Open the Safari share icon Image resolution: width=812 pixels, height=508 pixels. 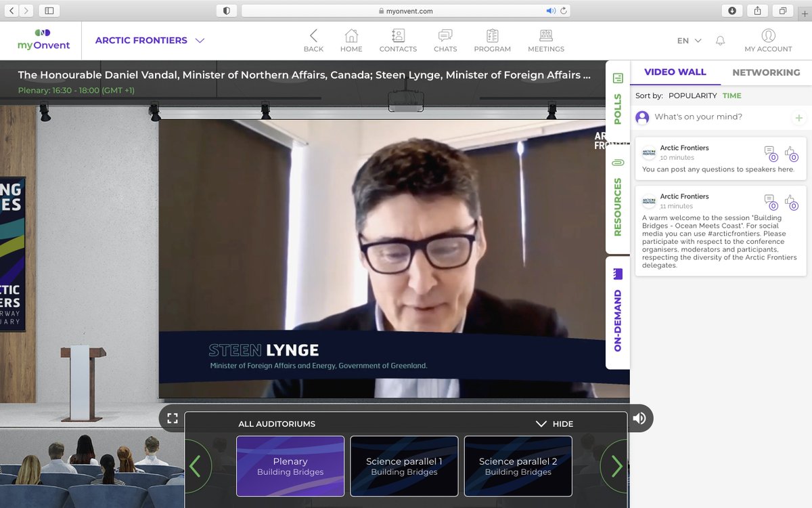757,11
